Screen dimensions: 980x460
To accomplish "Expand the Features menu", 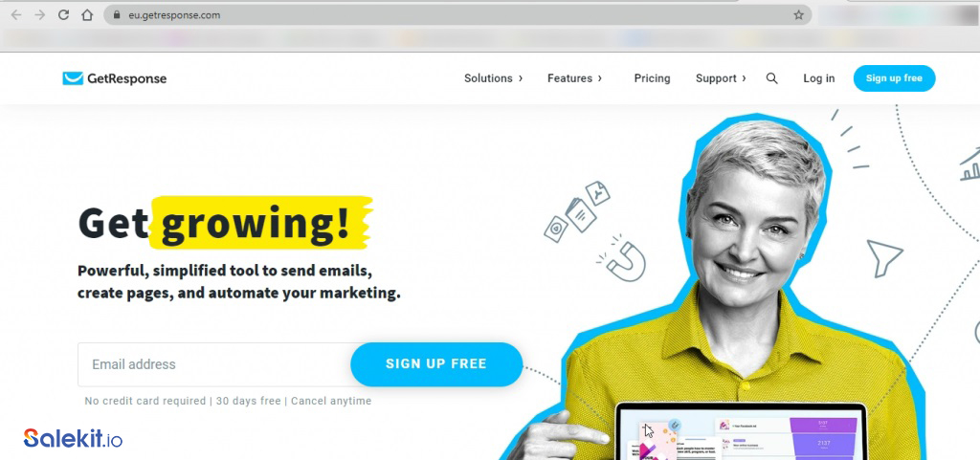I will (x=574, y=78).
